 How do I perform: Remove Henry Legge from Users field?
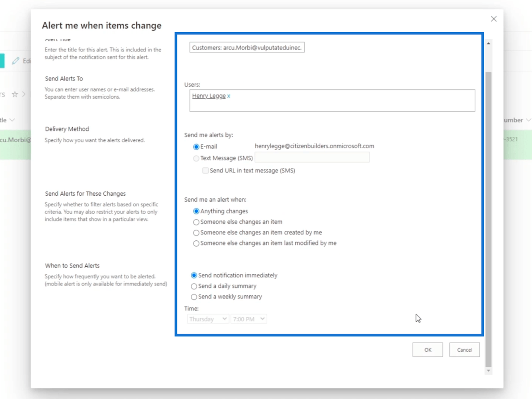[229, 97]
